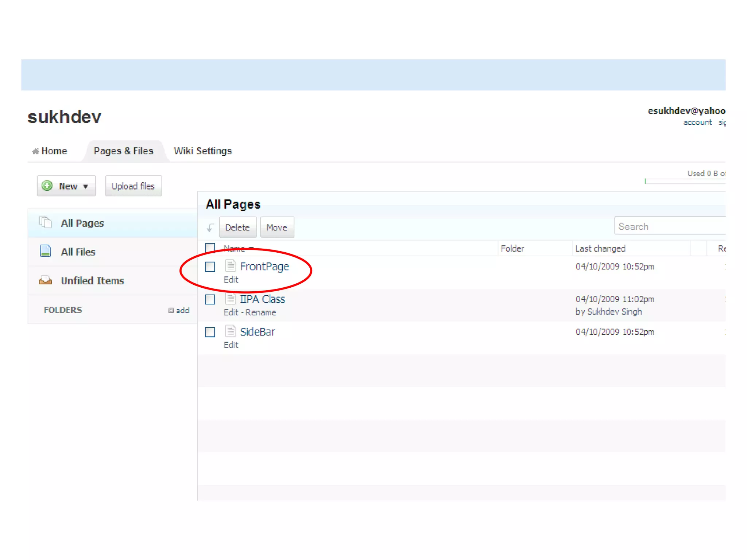Click the green plus New icon

point(47,186)
